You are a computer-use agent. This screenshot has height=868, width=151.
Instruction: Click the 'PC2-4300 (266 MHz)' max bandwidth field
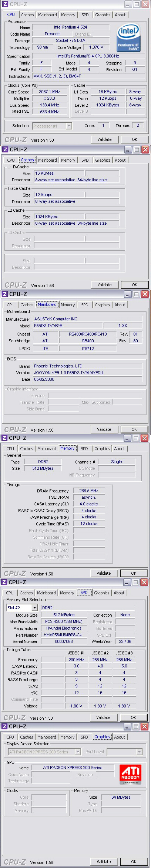click(x=64, y=622)
